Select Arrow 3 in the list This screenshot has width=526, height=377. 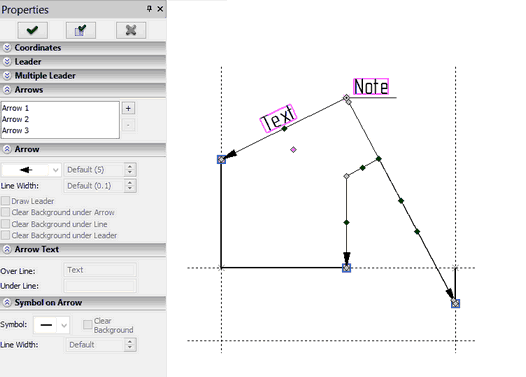click(x=15, y=130)
